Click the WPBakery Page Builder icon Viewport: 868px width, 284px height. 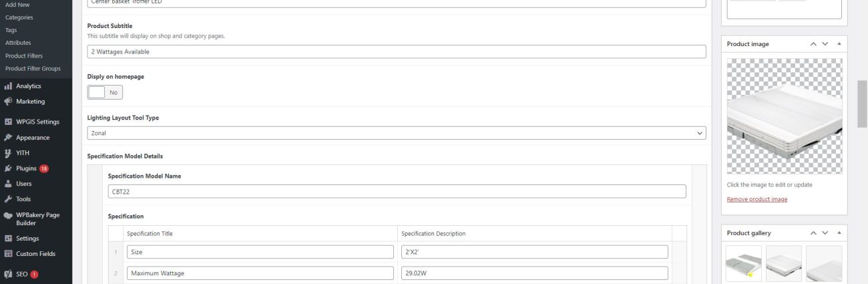tap(8, 216)
